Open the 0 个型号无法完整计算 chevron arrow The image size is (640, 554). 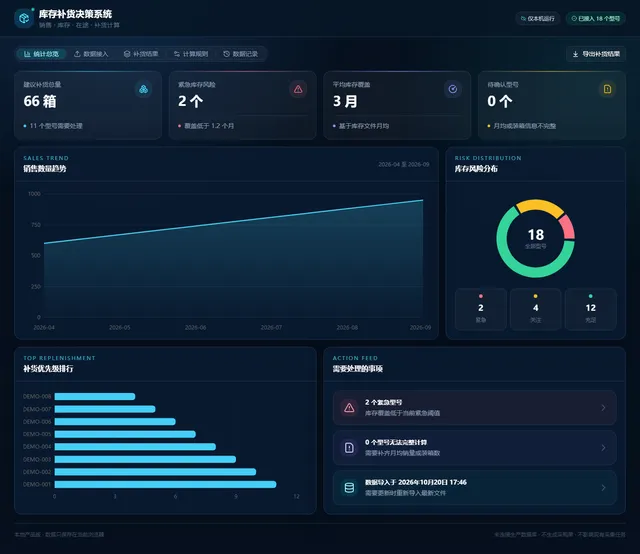(603, 447)
